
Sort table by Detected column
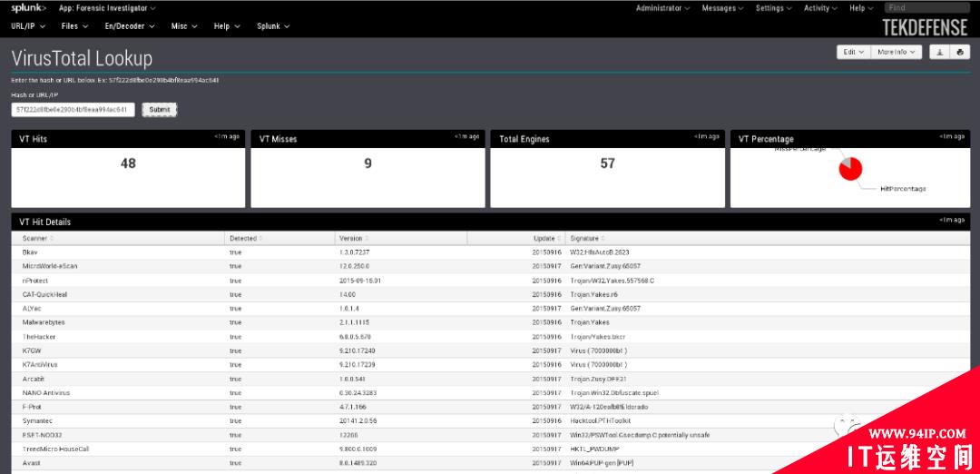tap(246, 238)
